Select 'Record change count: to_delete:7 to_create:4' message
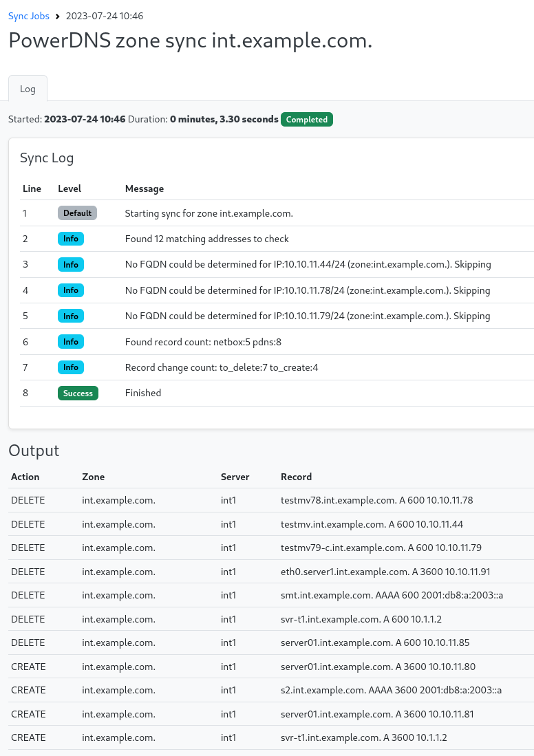The width and height of the screenshot is (534, 756). [222, 367]
